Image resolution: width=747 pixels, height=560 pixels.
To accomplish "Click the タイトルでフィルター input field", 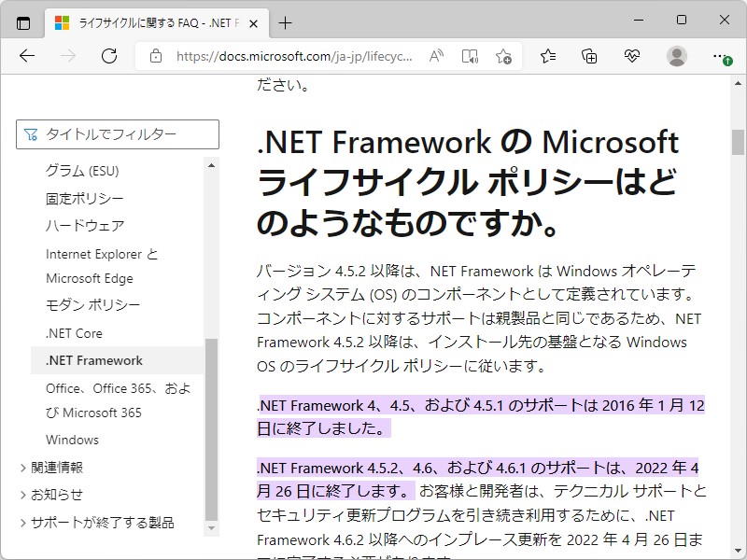I will point(119,134).
